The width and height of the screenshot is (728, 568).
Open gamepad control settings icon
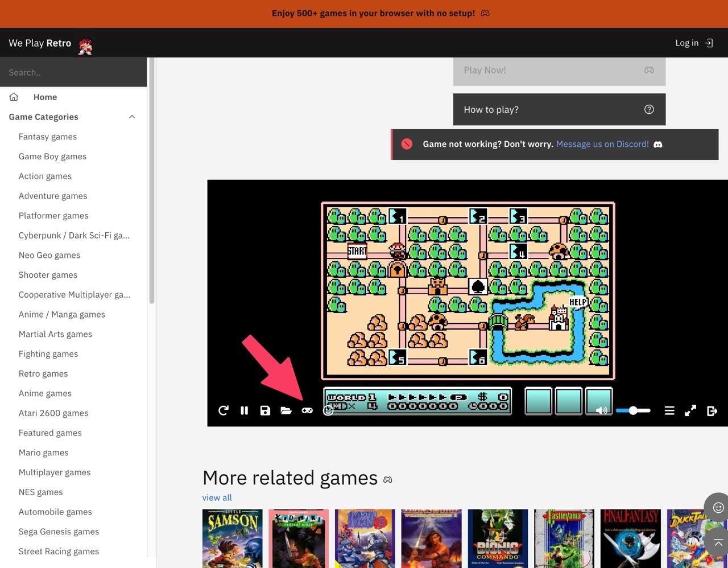click(307, 410)
